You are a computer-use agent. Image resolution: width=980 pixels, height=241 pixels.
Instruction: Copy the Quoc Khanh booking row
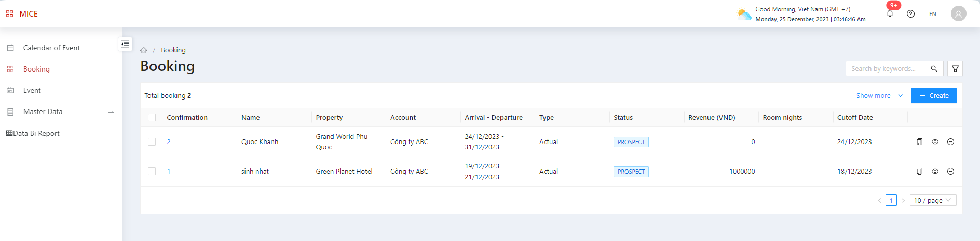pyautogui.click(x=919, y=142)
